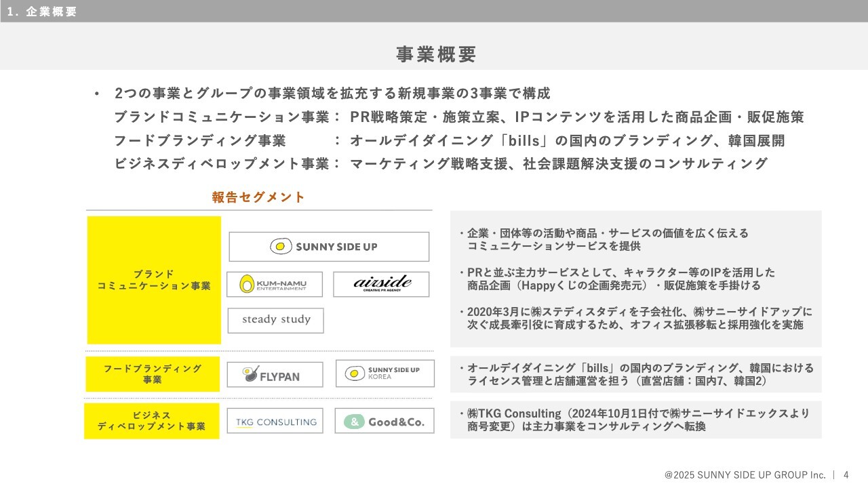The height and width of the screenshot is (488, 868).
Task: Click the steady study logo box
Action: tap(275, 321)
